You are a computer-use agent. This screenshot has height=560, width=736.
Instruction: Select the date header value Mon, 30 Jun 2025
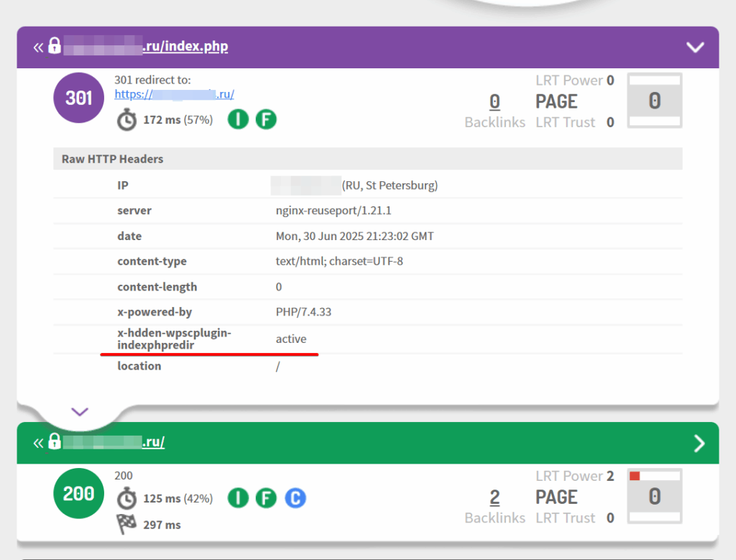click(354, 236)
